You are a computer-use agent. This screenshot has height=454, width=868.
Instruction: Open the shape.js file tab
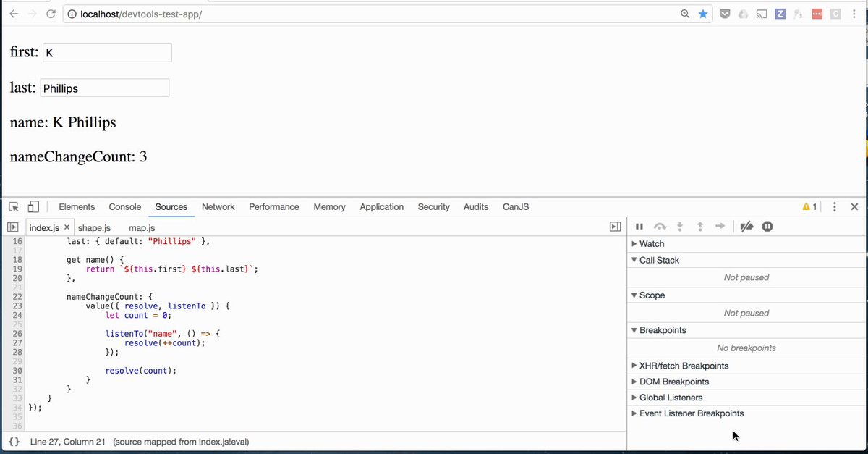(94, 228)
